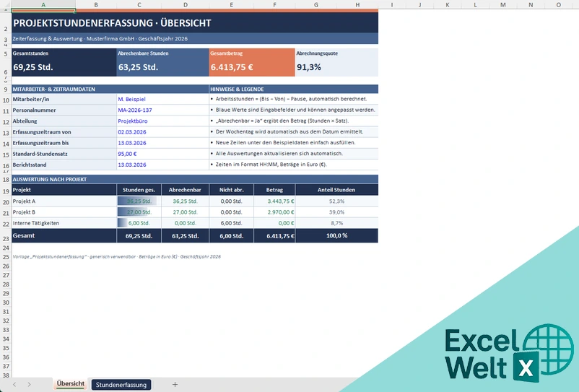Screen dimensions: 579x392
Task: Click the title Projektstundenerfassung · Übersicht
Action: [112, 23]
